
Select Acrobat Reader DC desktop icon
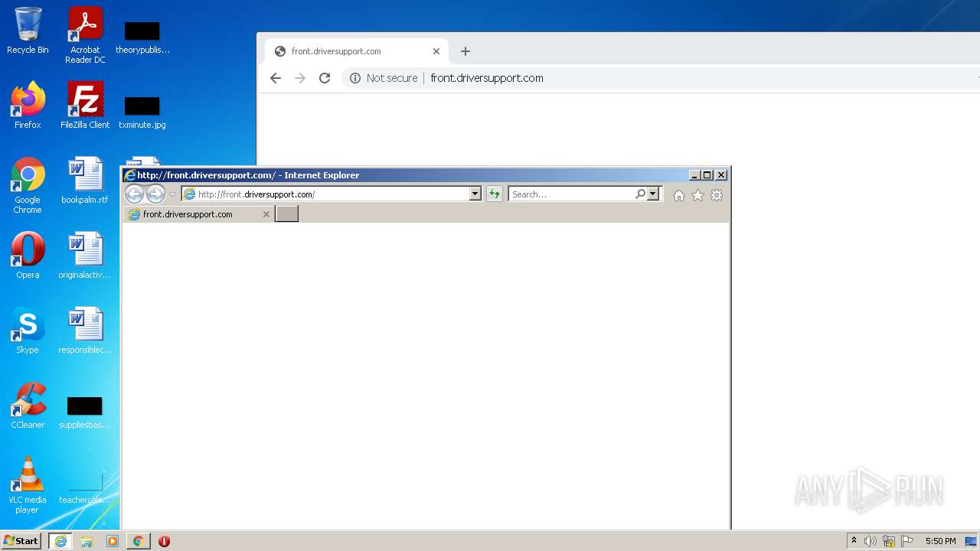[85, 34]
